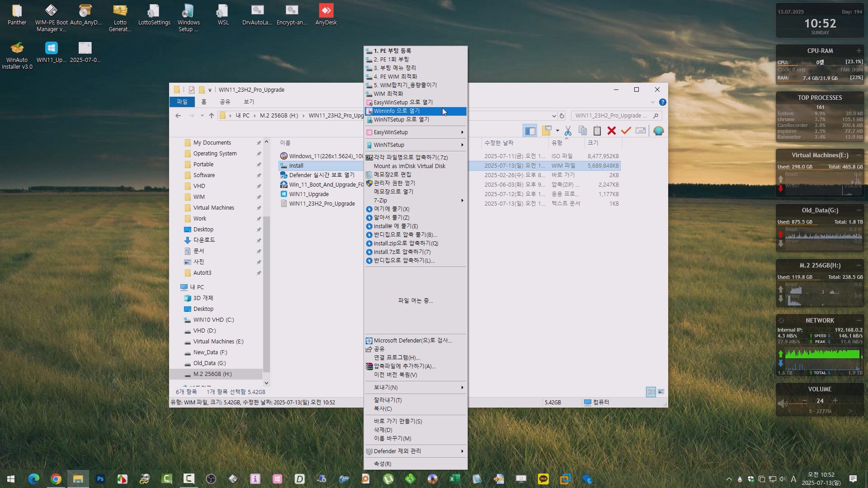Click the clipboard Paste toolbar icon
Viewport: 868px width, 488px height.
point(597,131)
